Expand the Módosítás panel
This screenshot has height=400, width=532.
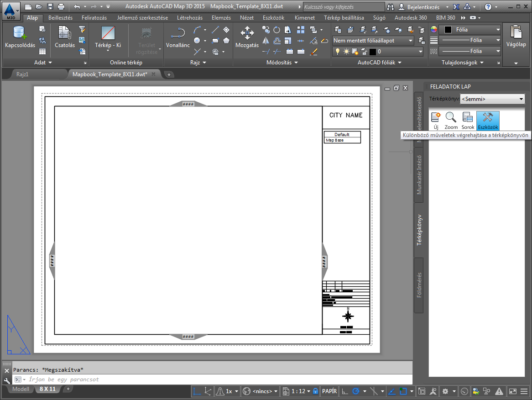tap(282, 63)
